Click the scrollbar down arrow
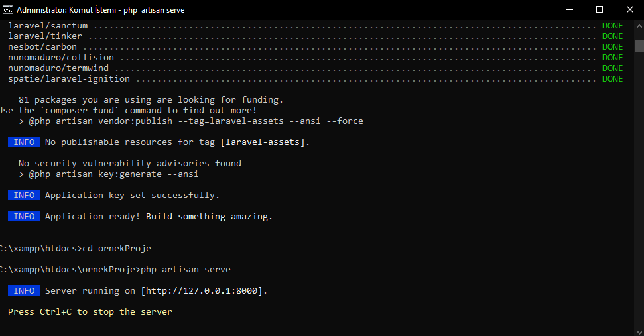The width and height of the screenshot is (644, 336). [x=639, y=331]
